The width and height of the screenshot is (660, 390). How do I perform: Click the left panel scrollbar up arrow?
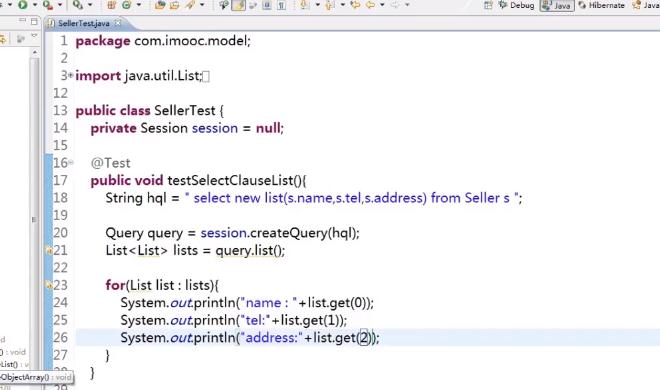coord(35,52)
